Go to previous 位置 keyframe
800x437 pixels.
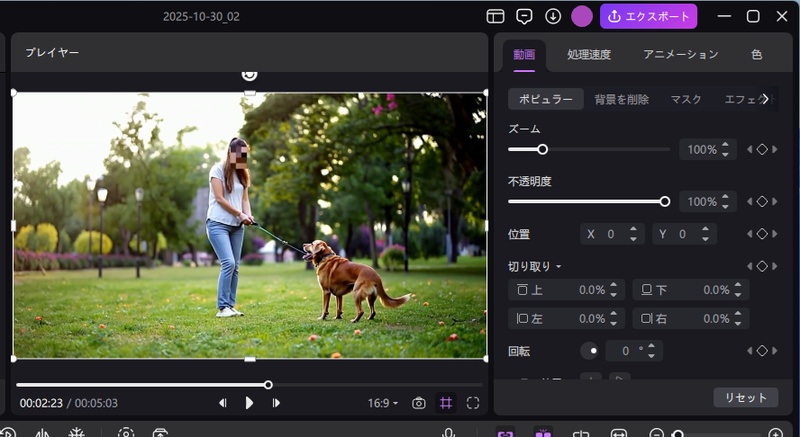749,234
